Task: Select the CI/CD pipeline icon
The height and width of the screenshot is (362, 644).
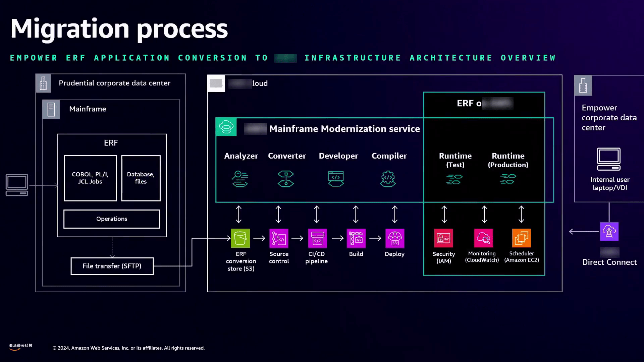Action: (317, 238)
